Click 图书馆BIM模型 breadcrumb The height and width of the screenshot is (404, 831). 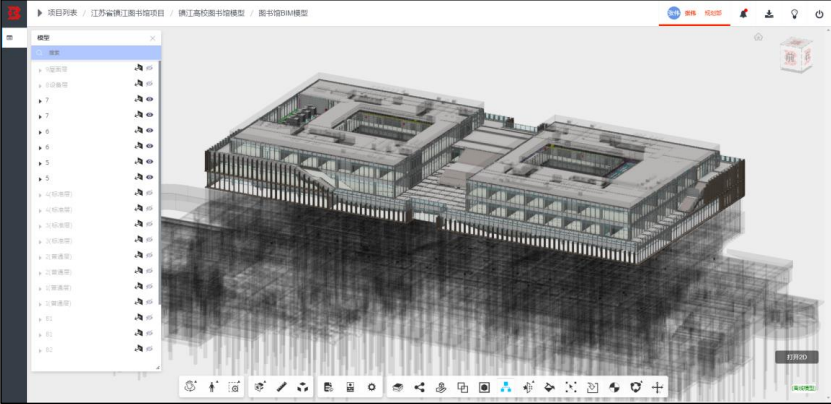coord(283,13)
